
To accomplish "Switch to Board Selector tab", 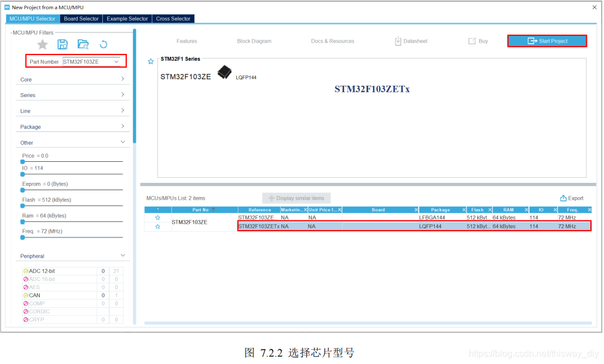I will (81, 19).
